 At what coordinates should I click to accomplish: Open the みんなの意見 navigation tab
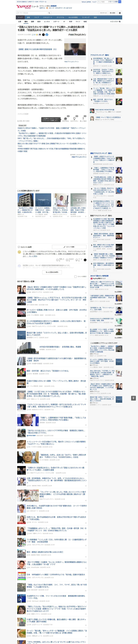pos(73,17)
